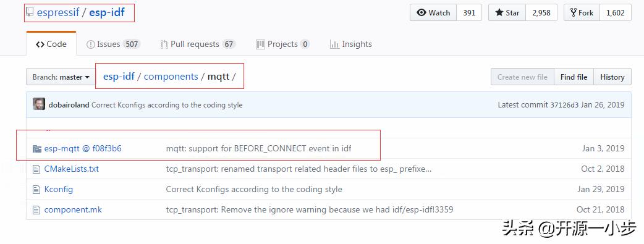The image size is (644, 244).
Task: Open the Insights tab
Action: [x=351, y=44]
